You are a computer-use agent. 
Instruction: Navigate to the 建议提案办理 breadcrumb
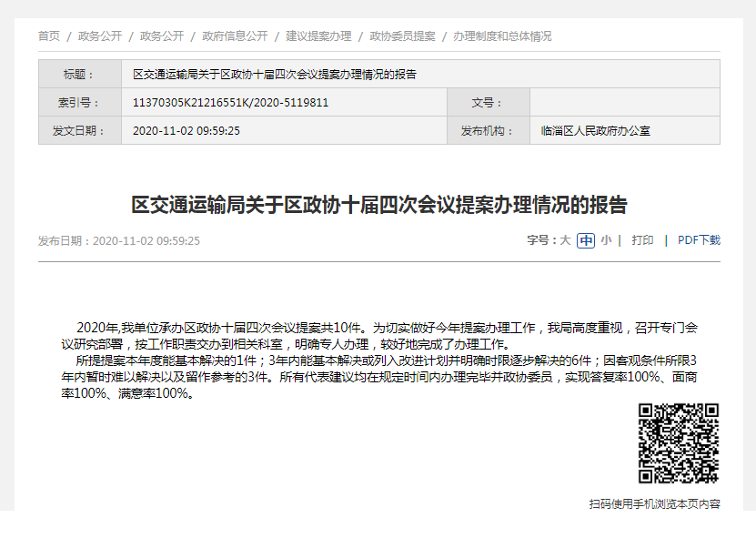(318, 36)
